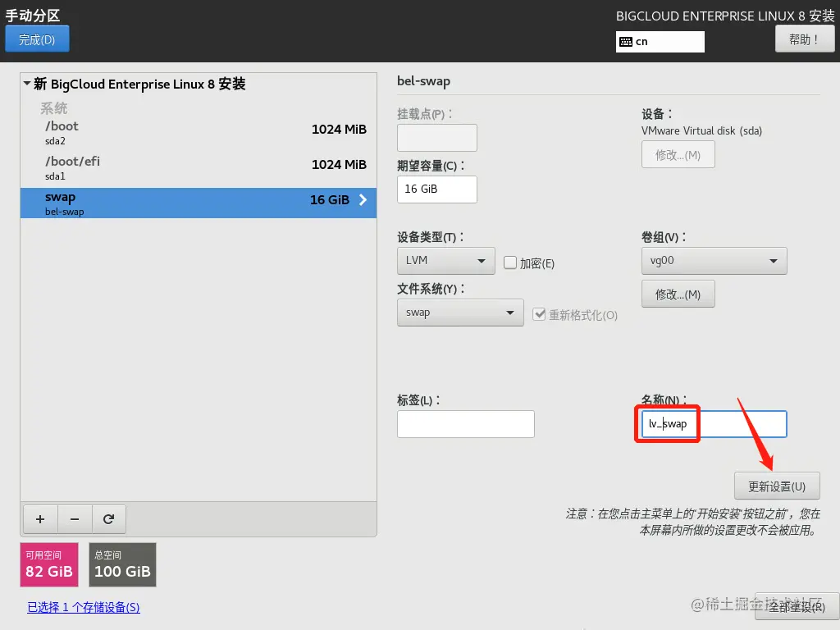Click the 可用空间 82 GiB pink box
Screen dimensions: 840x630
(49, 564)
